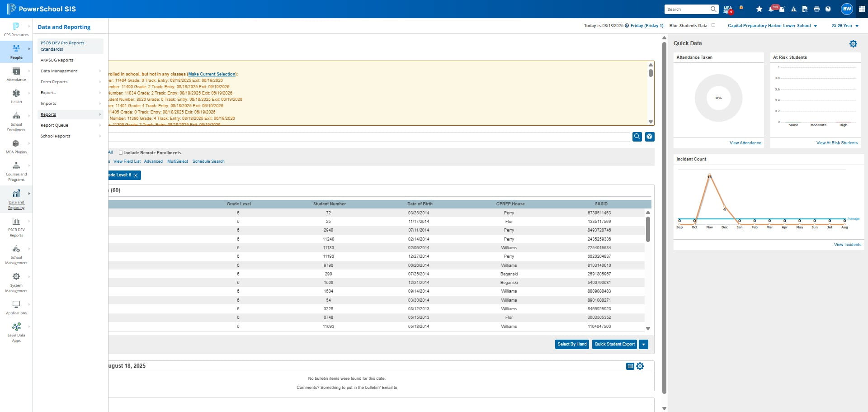The width and height of the screenshot is (868, 412).
Task: Open the 25-26 Year term dropdown
Action: click(x=844, y=26)
